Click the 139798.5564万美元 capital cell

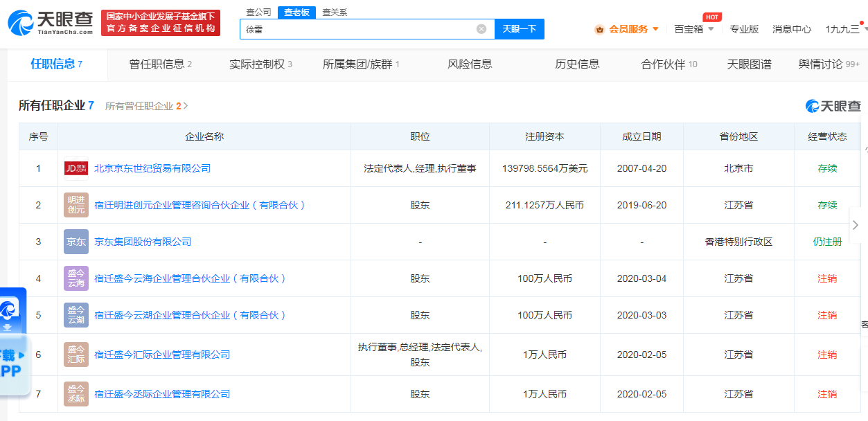pyautogui.click(x=544, y=168)
